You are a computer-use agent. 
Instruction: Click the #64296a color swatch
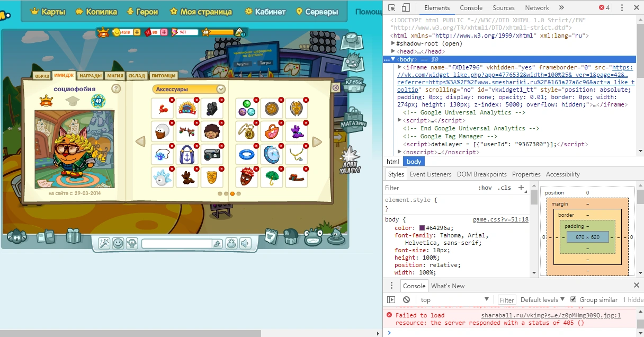point(422,228)
